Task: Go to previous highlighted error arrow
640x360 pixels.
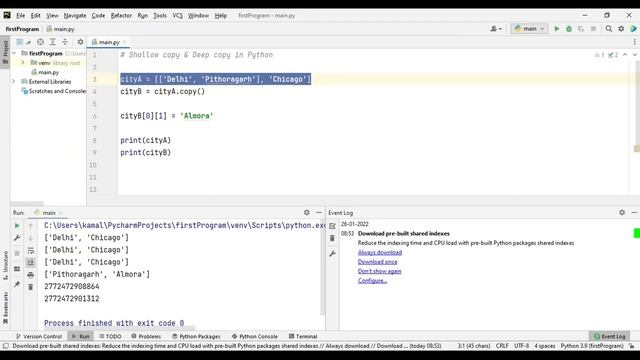Action: [x=625, y=55]
